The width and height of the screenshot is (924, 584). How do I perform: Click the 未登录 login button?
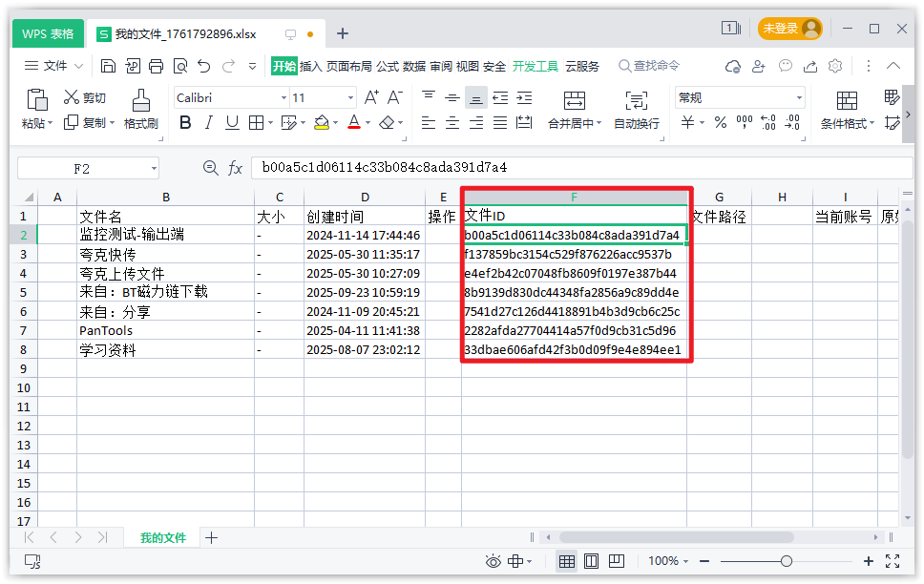coord(789,29)
